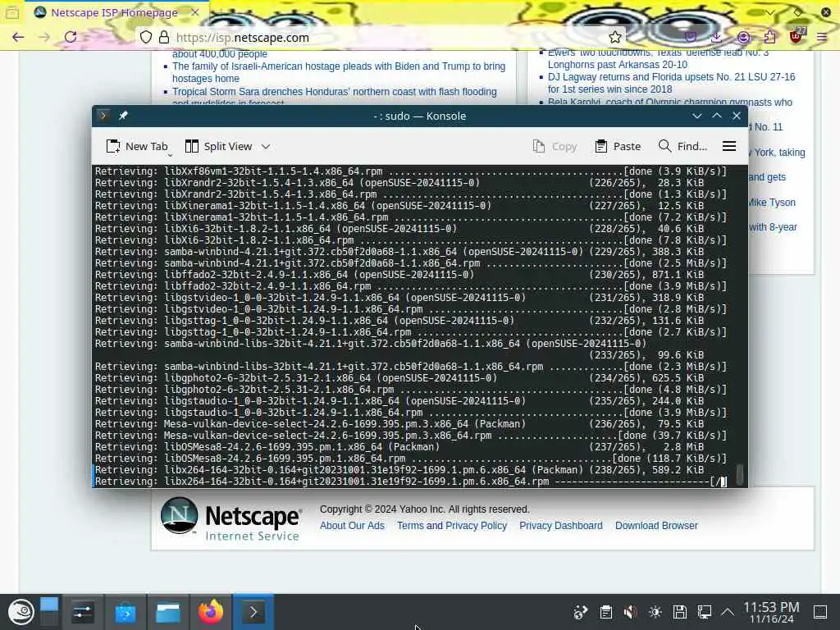The width and height of the screenshot is (840, 630).
Task: Open the Firefox application menu
Action: point(822,38)
